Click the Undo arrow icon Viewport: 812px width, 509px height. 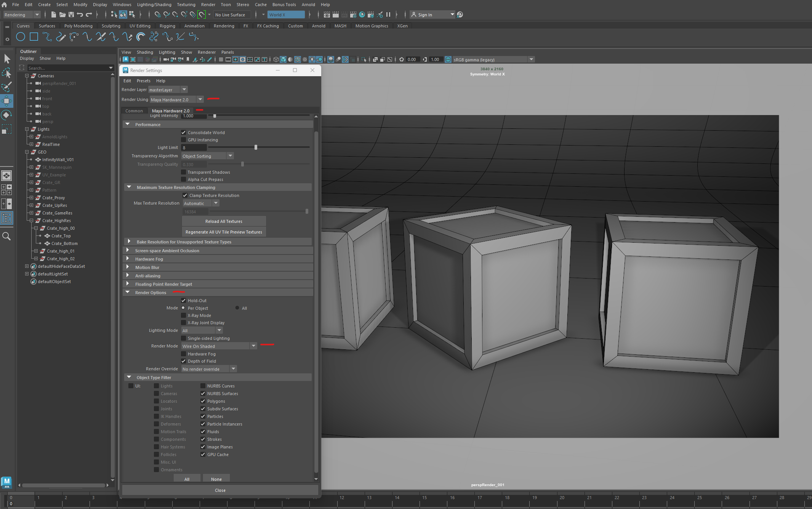pyautogui.click(x=80, y=15)
